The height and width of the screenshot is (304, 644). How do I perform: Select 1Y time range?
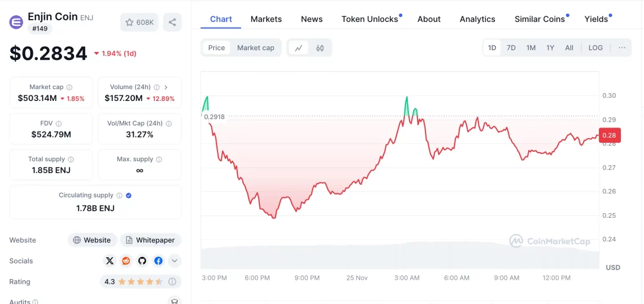[550, 47]
